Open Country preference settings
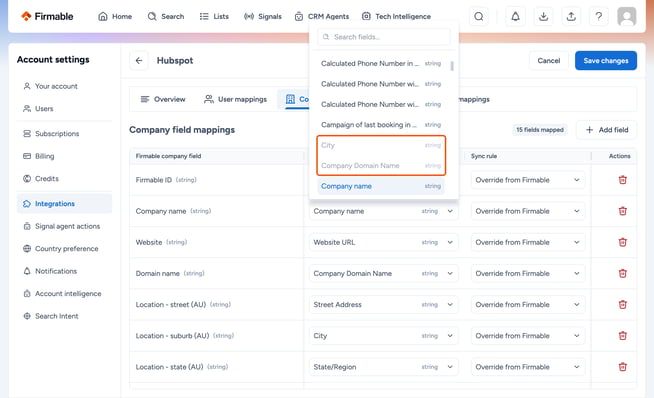Screen dimensions: 654x398 coord(65,249)
